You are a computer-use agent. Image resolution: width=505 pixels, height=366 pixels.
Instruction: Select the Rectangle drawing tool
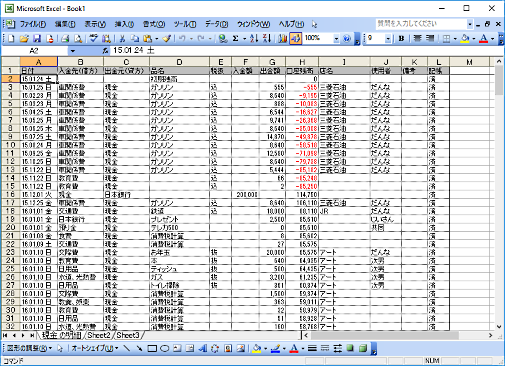tap(152, 349)
